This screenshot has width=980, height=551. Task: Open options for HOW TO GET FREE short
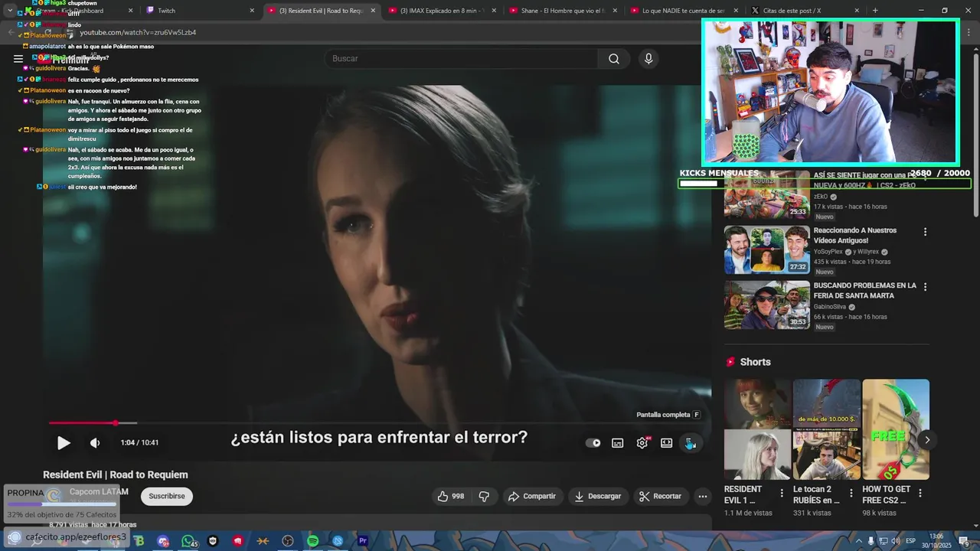point(920,493)
